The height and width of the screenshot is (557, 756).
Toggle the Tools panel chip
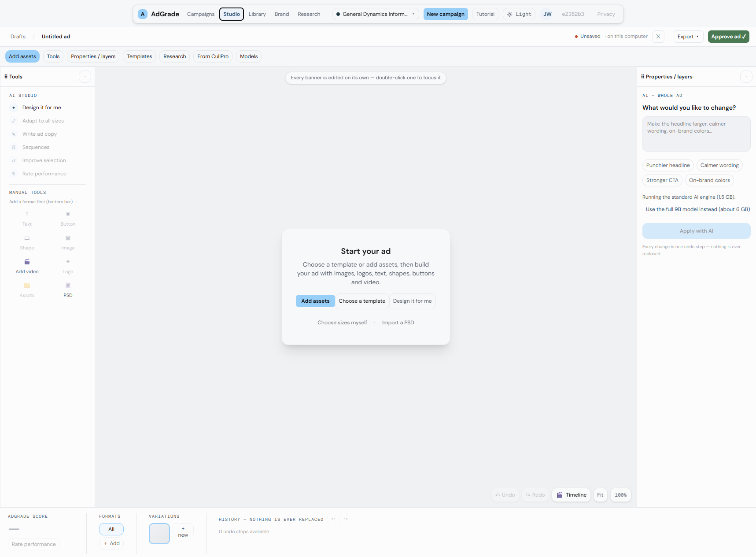(x=53, y=56)
